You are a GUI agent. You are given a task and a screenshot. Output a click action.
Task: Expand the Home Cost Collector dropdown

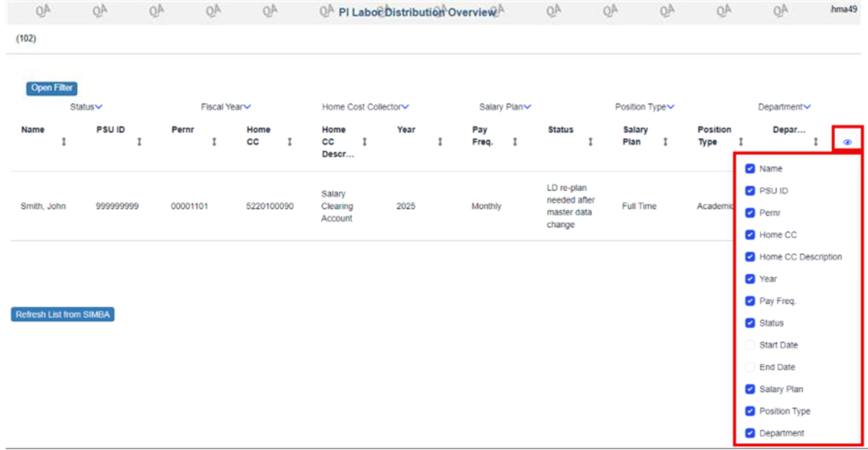point(366,107)
